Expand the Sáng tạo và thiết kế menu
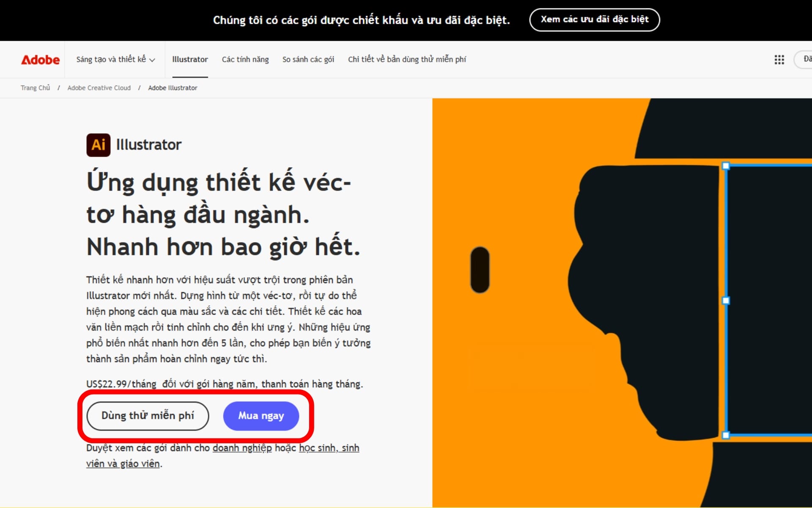The width and height of the screenshot is (812, 508). 115,60
